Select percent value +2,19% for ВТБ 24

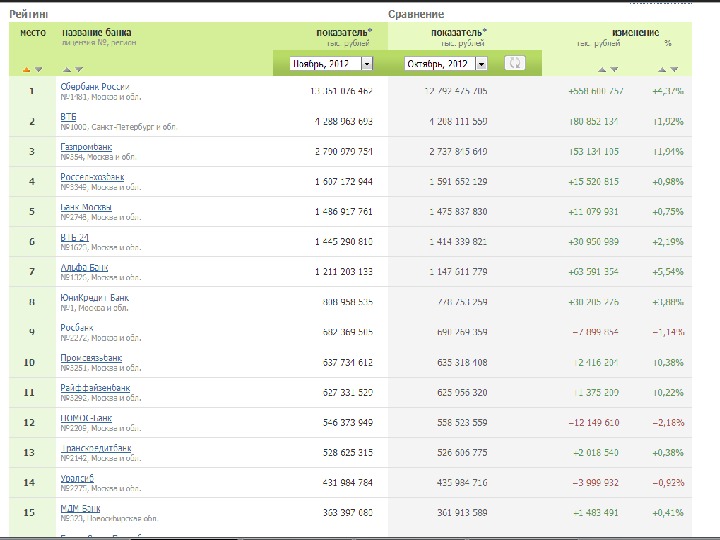point(668,242)
